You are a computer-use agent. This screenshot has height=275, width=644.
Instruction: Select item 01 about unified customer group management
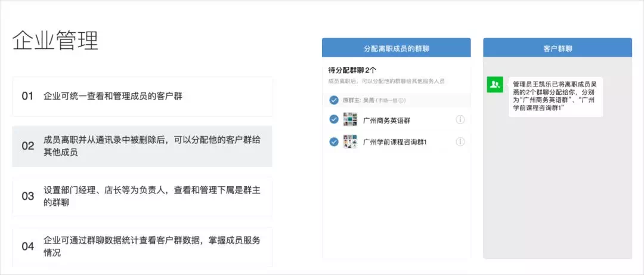pyautogui.click(x=142, y=97)
